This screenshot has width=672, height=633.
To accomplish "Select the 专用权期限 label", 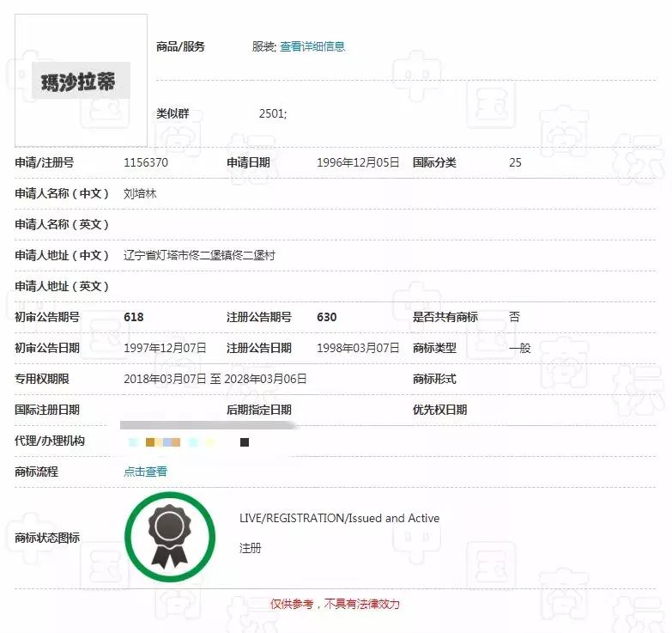I will [42, 379].
